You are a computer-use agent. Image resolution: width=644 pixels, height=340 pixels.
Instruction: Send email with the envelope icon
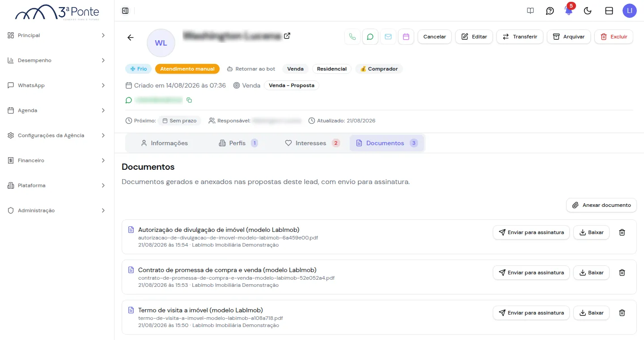point(388,37)
